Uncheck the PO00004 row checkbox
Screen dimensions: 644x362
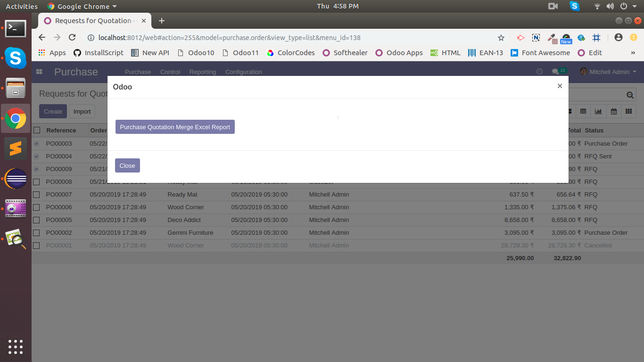(37, 156)
